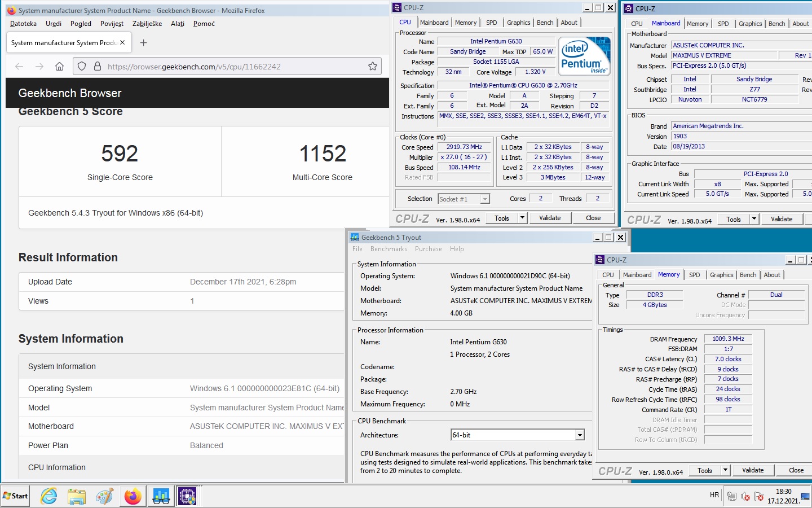Open Zabilješke menu in Firefox
Viewport: 812px width, 508px height.
147,24
